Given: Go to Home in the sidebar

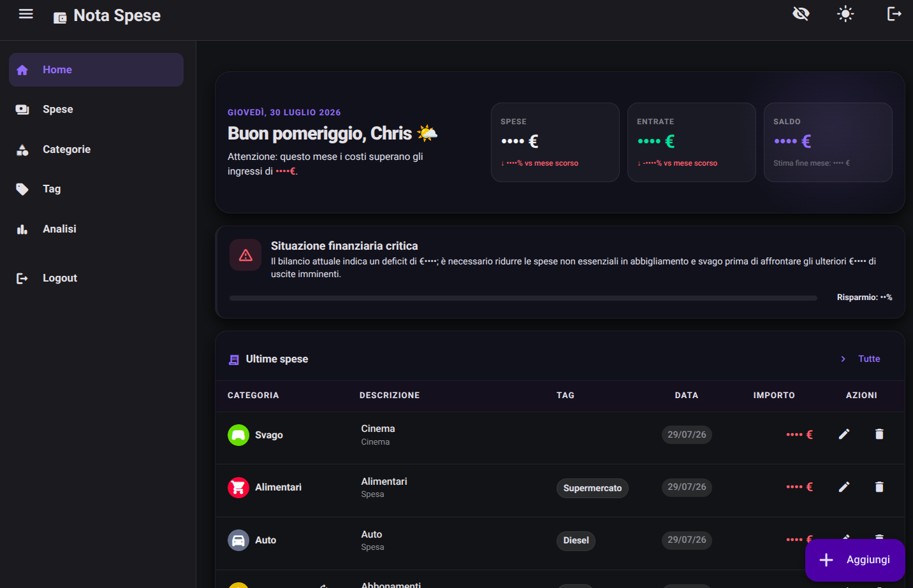Looking at the screenshot, I should [96, 69].
